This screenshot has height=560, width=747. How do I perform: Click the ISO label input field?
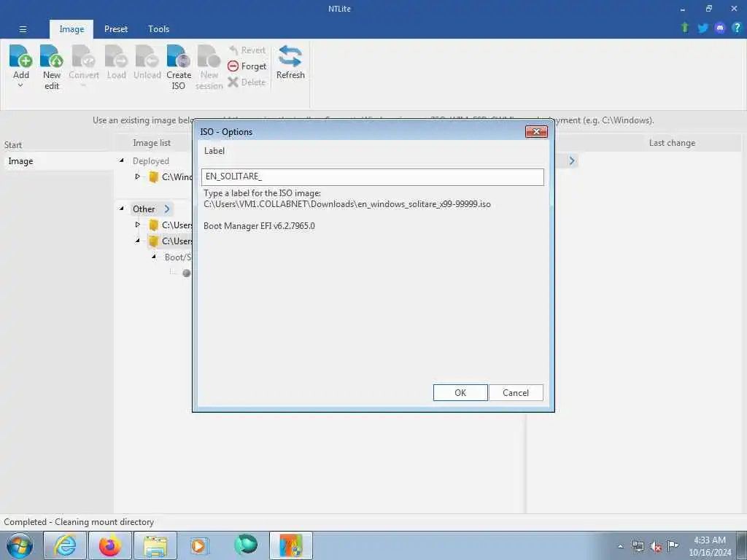pyautogui.click(x=373, y=176)
